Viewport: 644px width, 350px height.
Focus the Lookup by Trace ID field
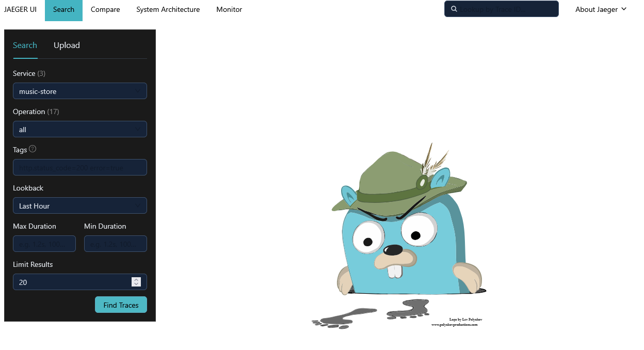pos(502,9)
